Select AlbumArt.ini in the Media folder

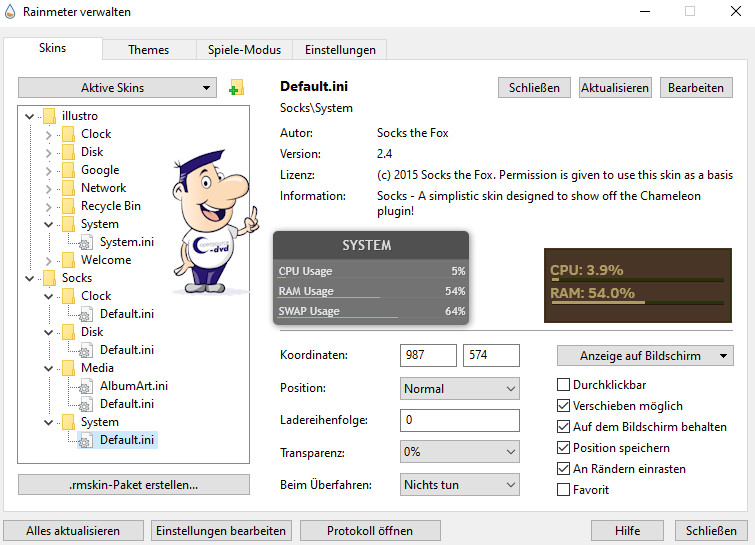tap(133, 386)
